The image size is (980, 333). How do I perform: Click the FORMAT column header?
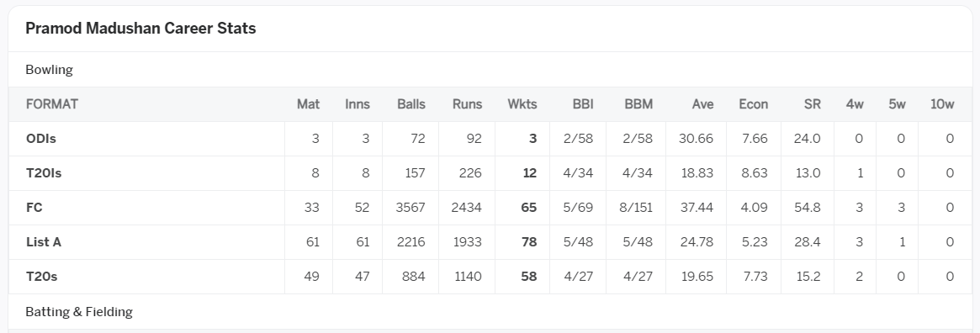pyautogui.click(x=52, y=104)
